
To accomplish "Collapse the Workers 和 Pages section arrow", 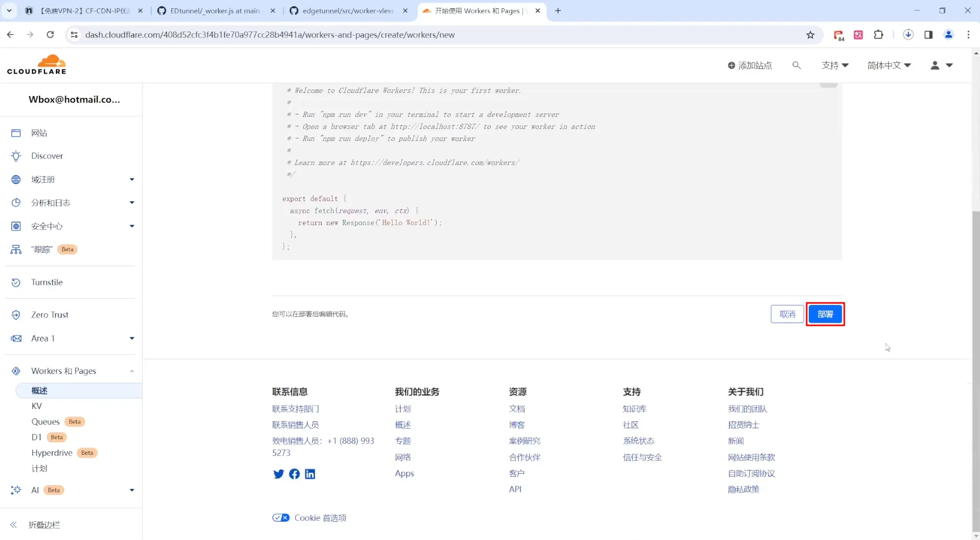I will click(132, 371).
